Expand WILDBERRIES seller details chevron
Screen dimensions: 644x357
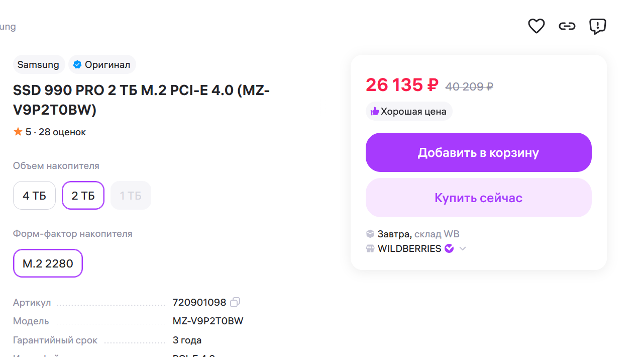click(x=463, y=248)
